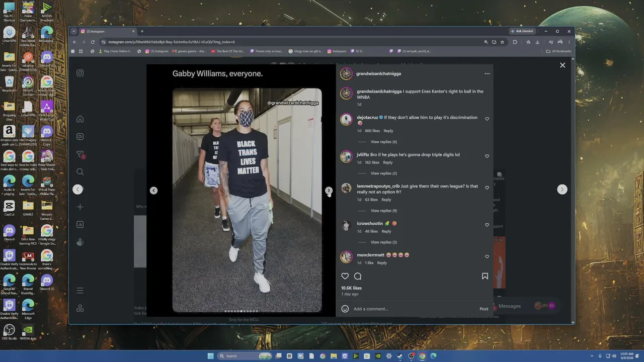Viewport: 644px width, 362px height.
Task: Go to the previous post arrow
Action: coord(77,189)
